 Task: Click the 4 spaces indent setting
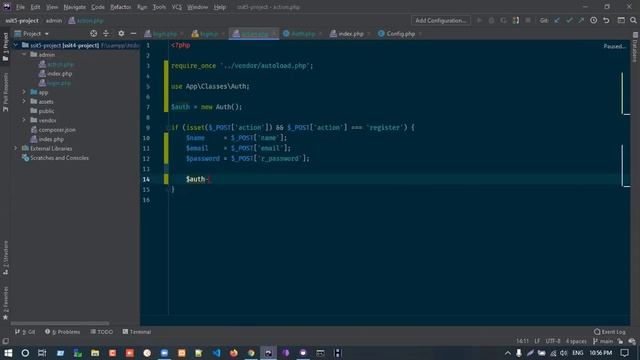pos(576,341)
